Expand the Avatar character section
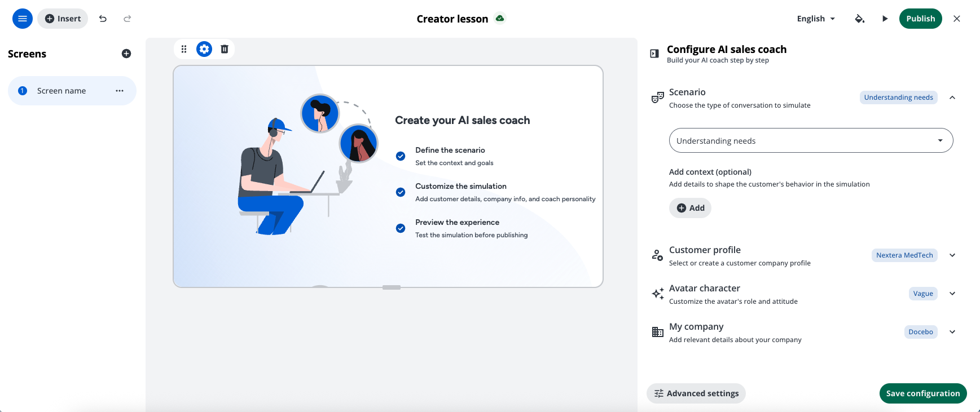Screen dimensions: 980x412 coord(952,294)
